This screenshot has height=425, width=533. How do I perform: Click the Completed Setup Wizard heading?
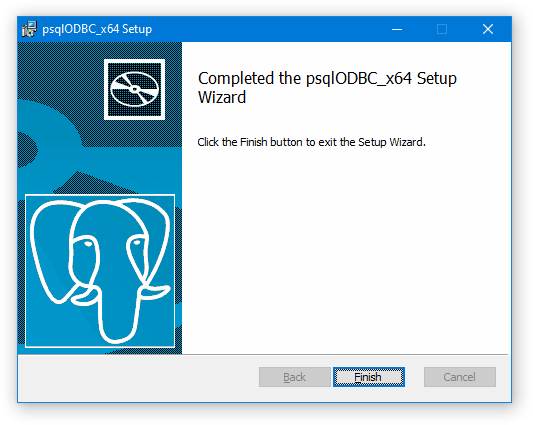point(327,88)
